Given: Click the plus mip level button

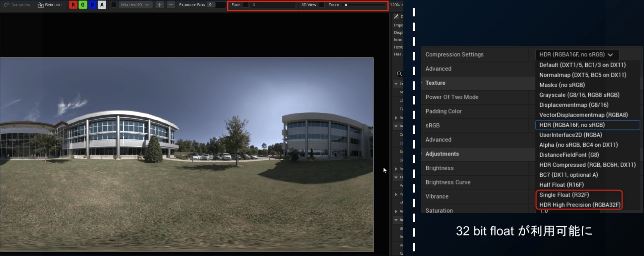Looking at the screenshot, I should [160, 5].
